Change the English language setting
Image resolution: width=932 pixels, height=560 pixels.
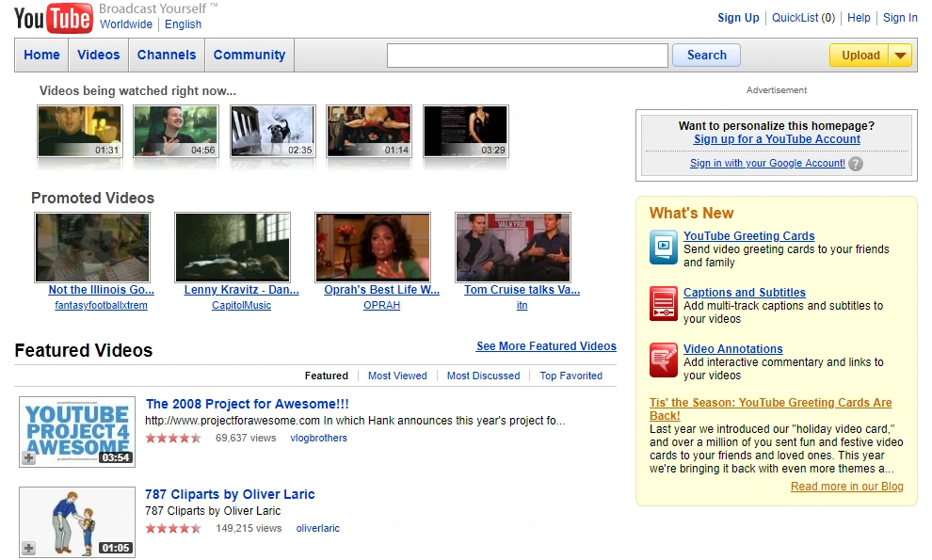pyautogui.click(x=183, y=24)
